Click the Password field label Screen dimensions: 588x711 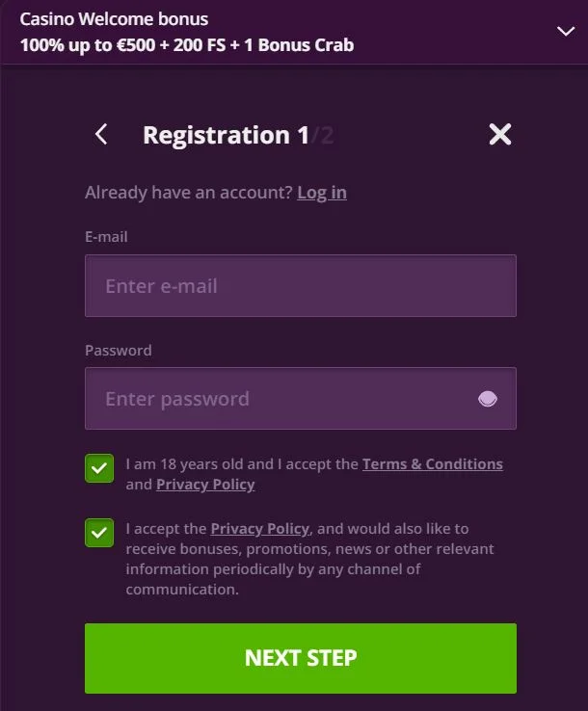point(119,350)
